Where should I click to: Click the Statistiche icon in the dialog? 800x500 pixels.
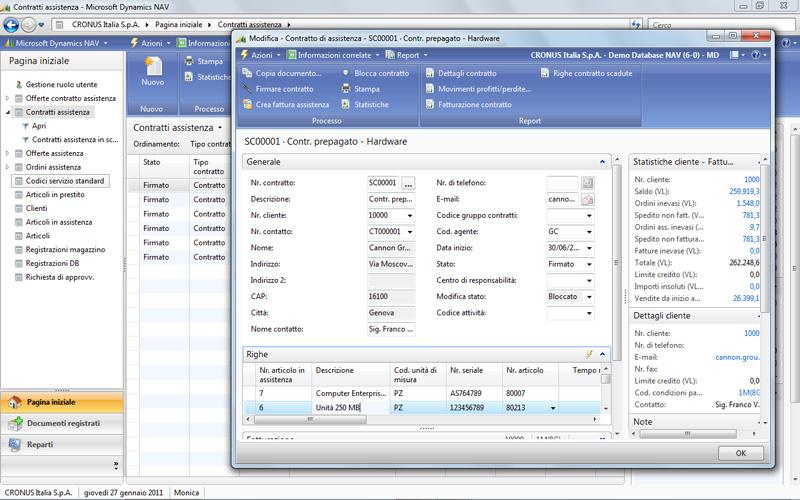345,104
